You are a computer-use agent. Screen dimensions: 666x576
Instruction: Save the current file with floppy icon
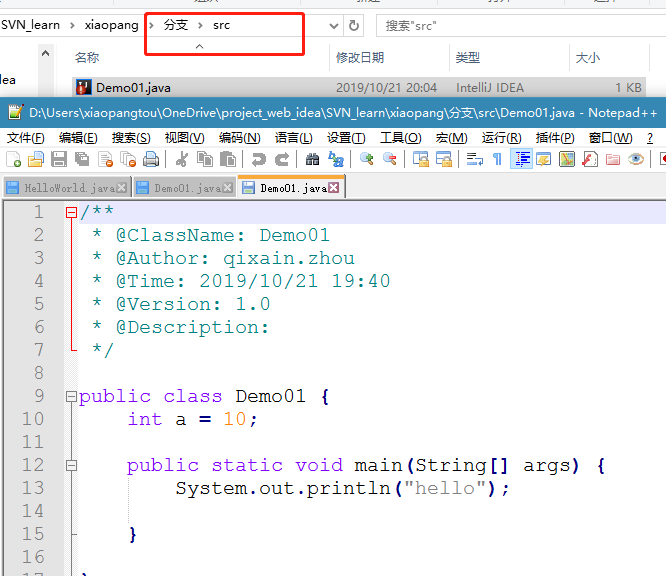59,160
